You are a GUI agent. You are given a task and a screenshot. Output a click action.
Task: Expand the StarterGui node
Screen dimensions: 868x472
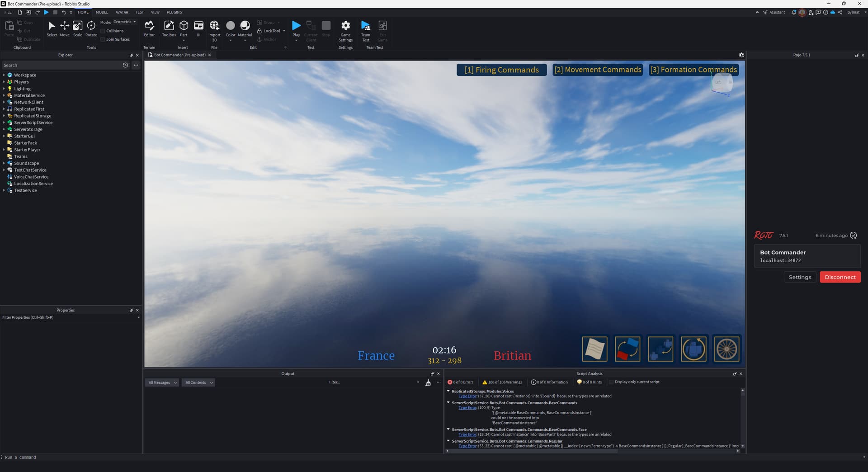coord(4,136)
